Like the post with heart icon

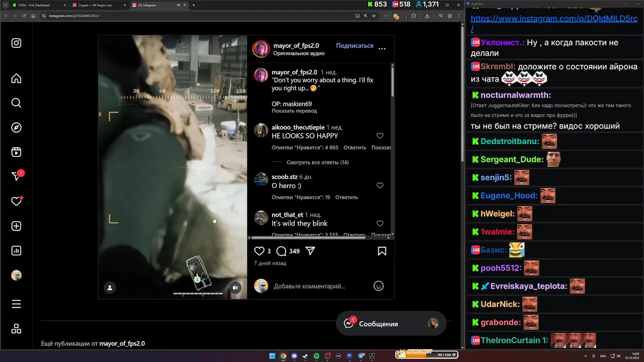click(259, 251)
